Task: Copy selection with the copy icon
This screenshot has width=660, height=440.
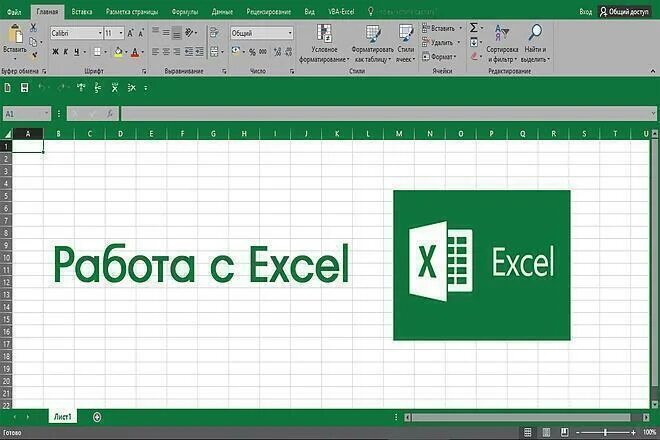Action: (x=33, y=42)
